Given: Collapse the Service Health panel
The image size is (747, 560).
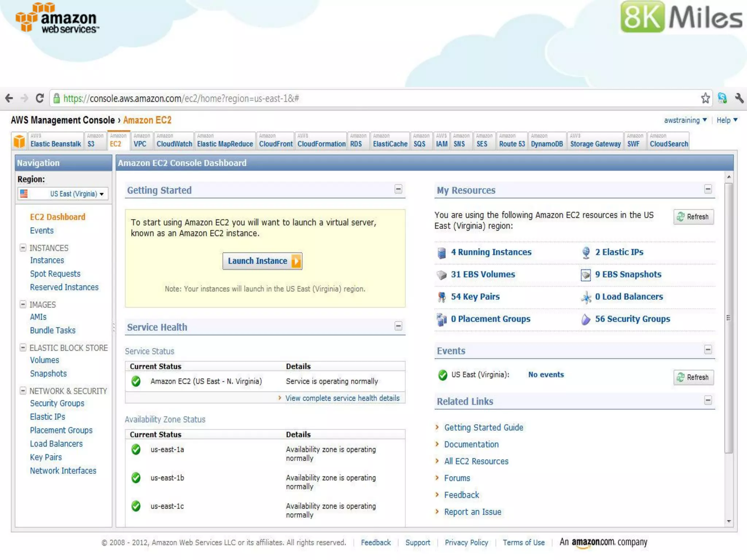Looking at the screenshot, I should 398,326.
